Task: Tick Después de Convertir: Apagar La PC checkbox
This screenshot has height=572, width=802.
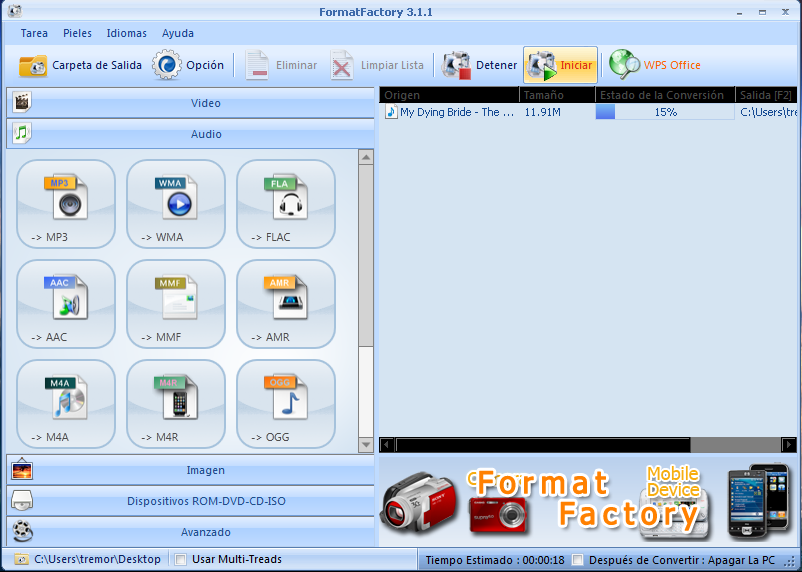Action: click(577, 560)
